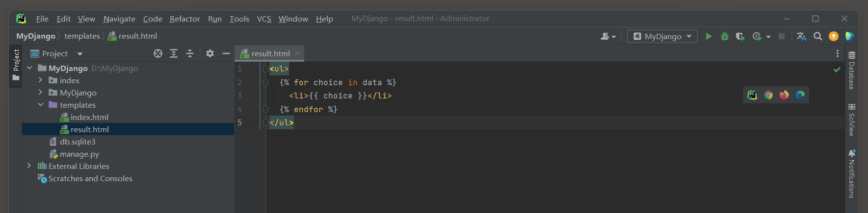The image size is (868, 213).
Task: Debug the MyDjango configuration
Action: tap(724, 36)
